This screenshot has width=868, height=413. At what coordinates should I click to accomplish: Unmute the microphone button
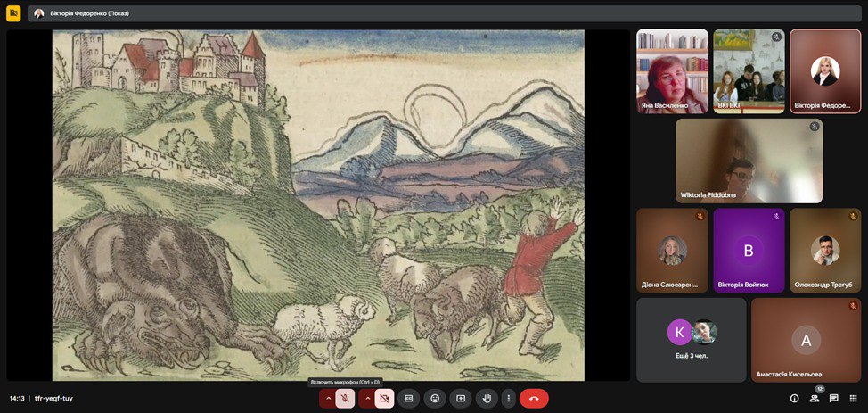click(345, 399)
